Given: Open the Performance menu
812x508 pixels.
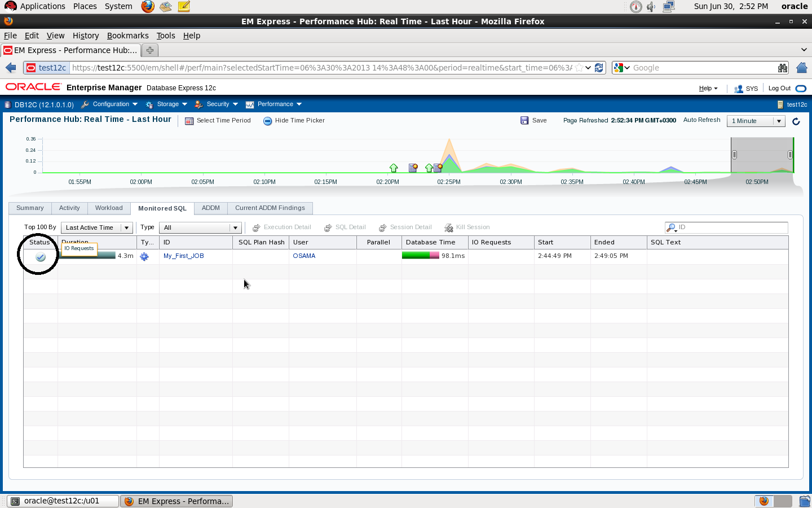Looking at the screenshot, I should (x=275, y=104).
